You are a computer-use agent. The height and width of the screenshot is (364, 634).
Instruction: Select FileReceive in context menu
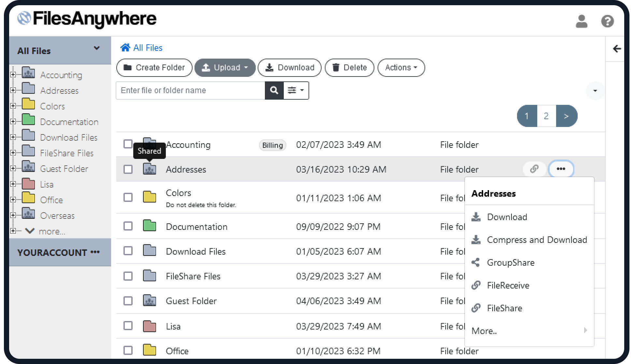[529, 285]
